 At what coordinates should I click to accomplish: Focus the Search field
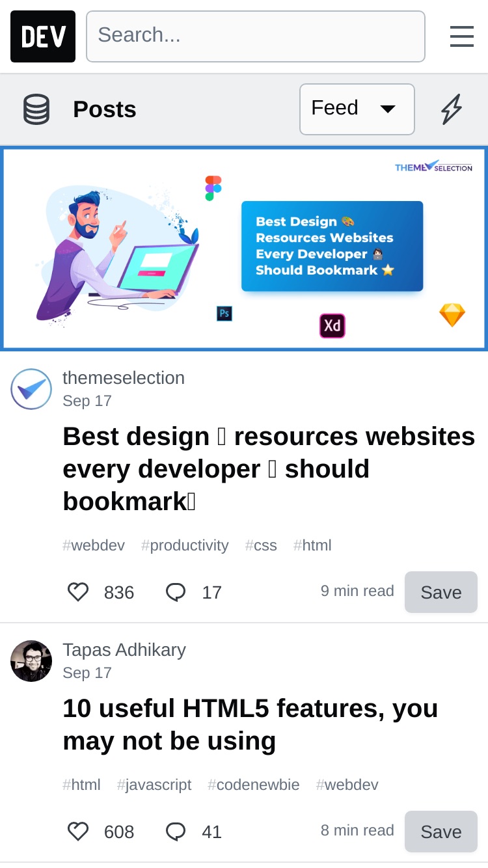pyautogui.click(x=256, y=36)
